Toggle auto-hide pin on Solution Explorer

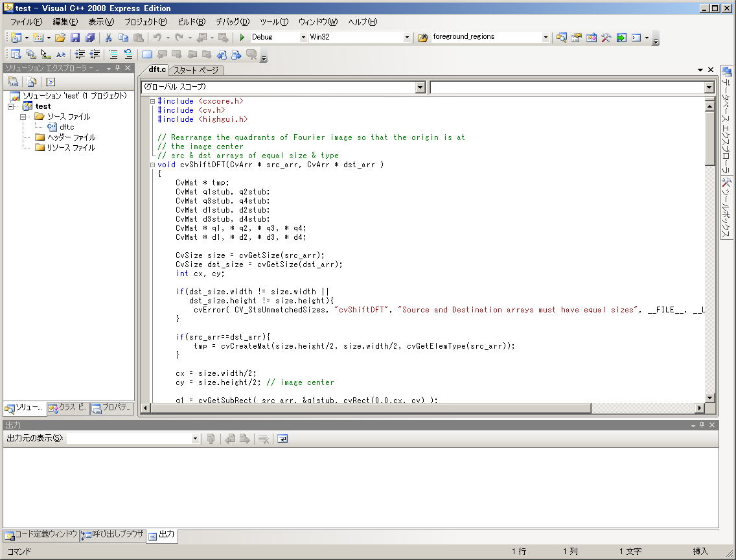click(118, 68)
